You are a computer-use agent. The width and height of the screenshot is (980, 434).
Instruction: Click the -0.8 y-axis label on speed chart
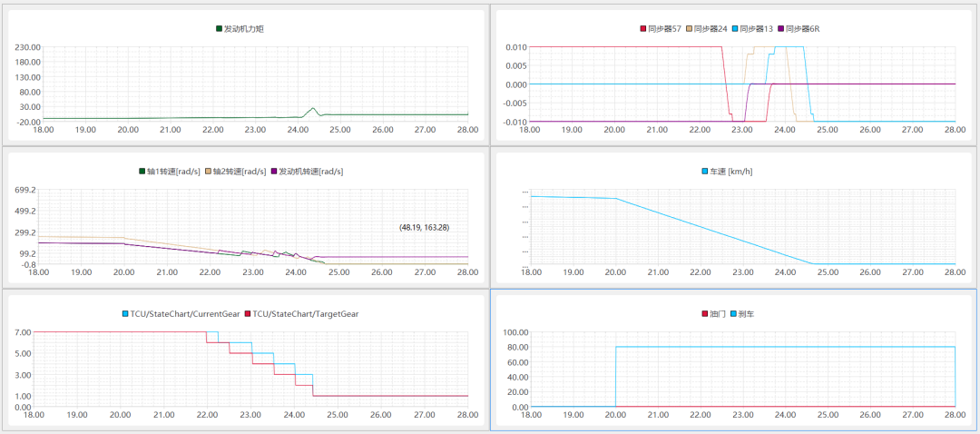tap(27, 264)
